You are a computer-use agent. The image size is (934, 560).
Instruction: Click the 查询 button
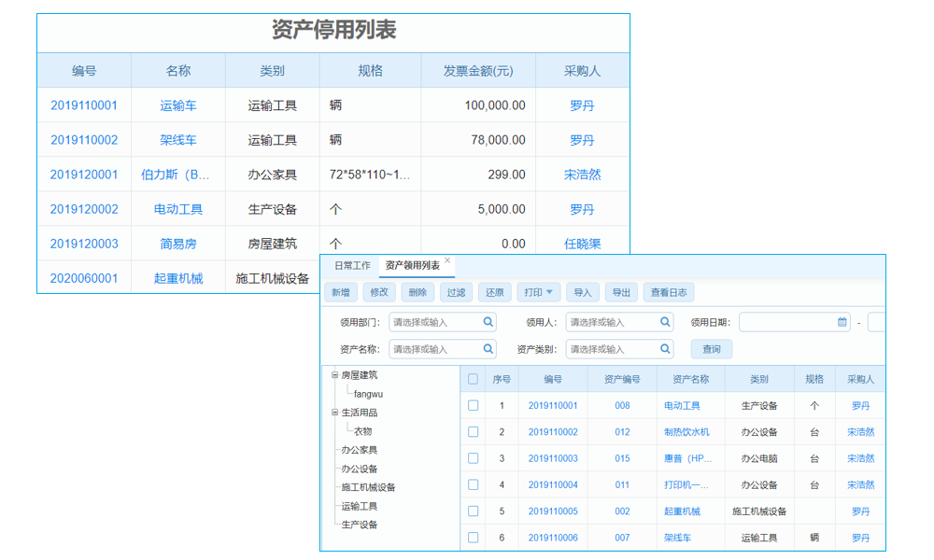point(714,348)
